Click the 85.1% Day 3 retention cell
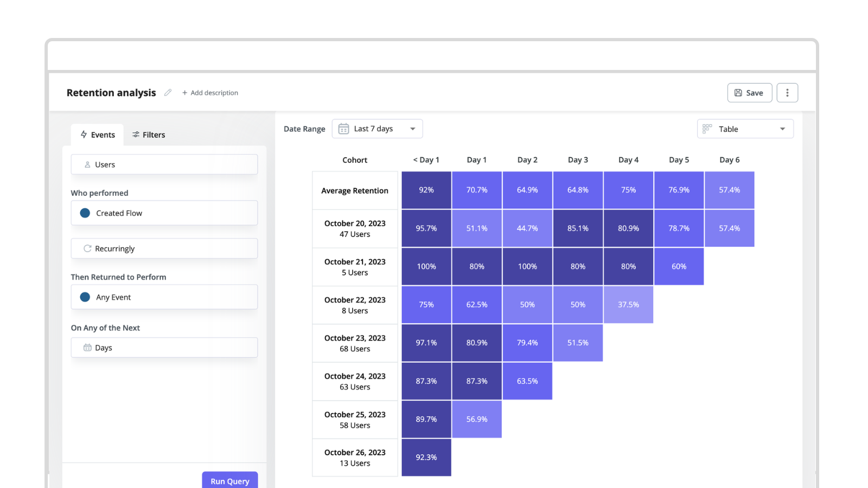Image resolution: width=868 pixels, height=488 pixels. [x=577, y=228]
